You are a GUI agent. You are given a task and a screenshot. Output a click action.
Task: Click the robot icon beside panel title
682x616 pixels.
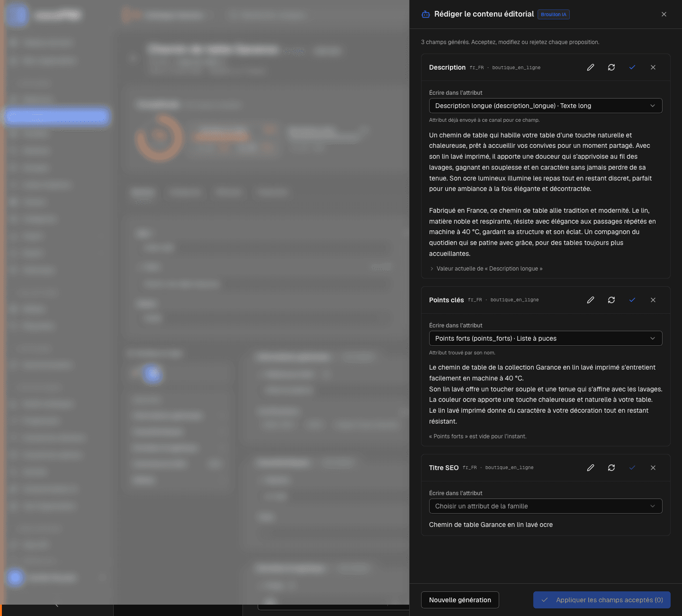pyautogui.click(x=426, y=14)
